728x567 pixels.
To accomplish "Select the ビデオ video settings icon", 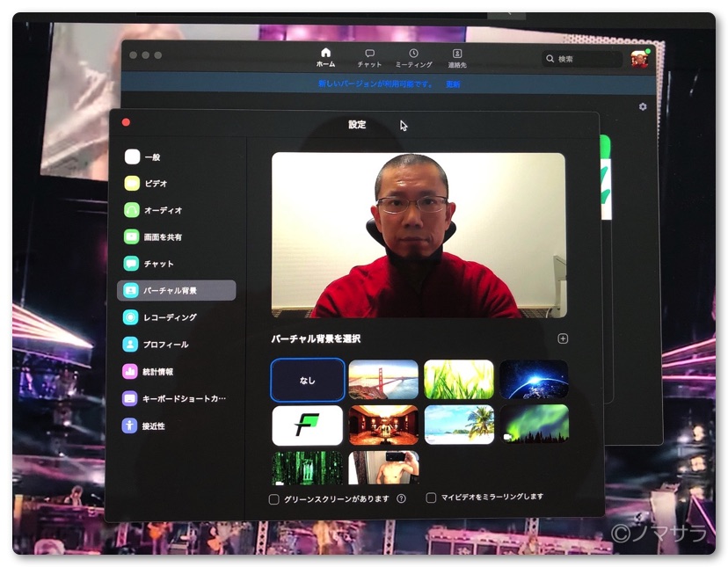I will click(132, 184).
